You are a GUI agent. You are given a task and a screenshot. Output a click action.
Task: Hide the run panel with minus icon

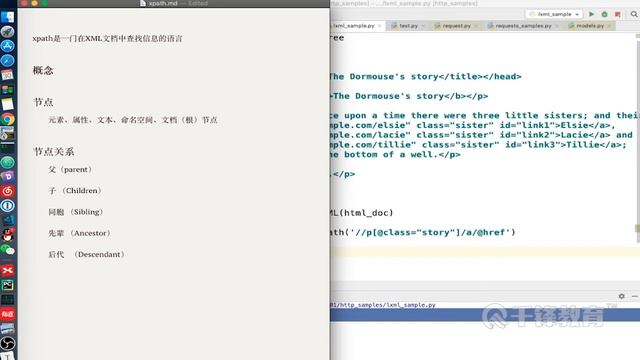tap(635, 296)
